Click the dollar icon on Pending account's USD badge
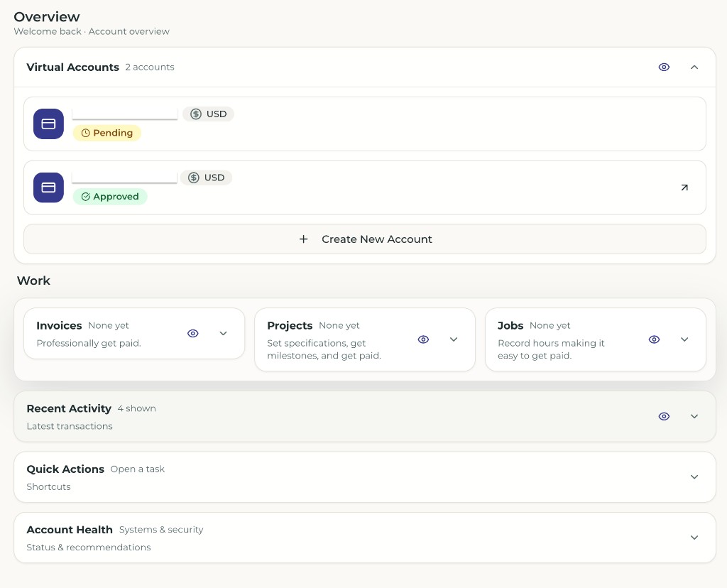This screenshot has height=588, width=727. pos(196,114)
